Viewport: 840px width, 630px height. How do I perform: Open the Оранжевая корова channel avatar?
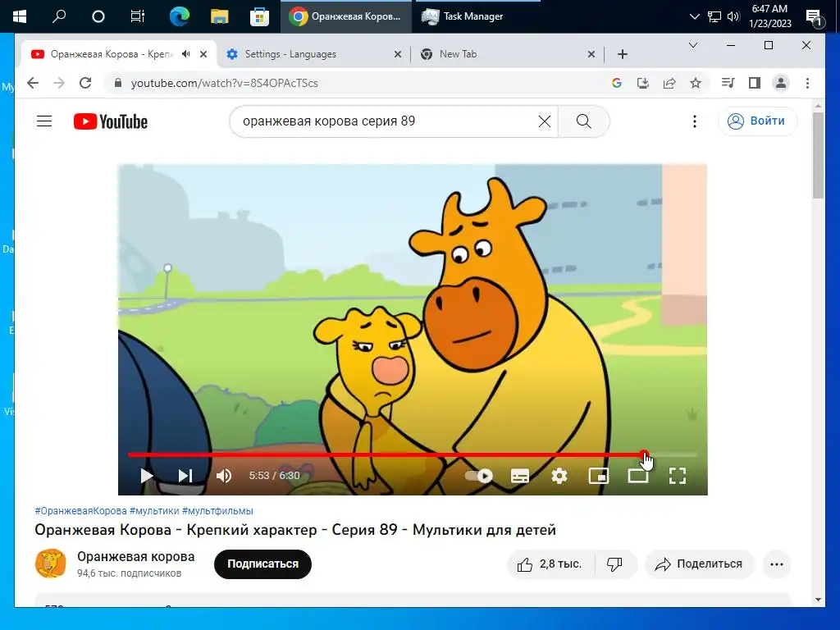click(50, 564)
